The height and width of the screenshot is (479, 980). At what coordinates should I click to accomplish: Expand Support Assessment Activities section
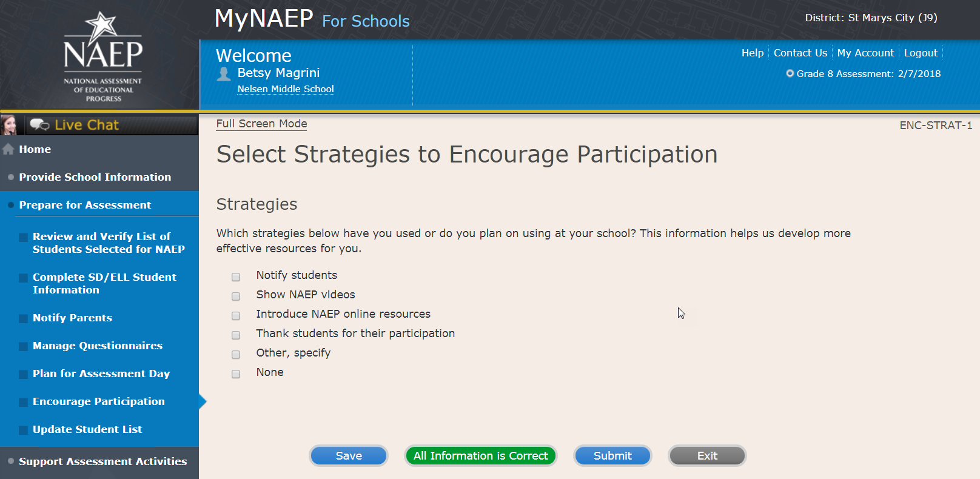102,461
